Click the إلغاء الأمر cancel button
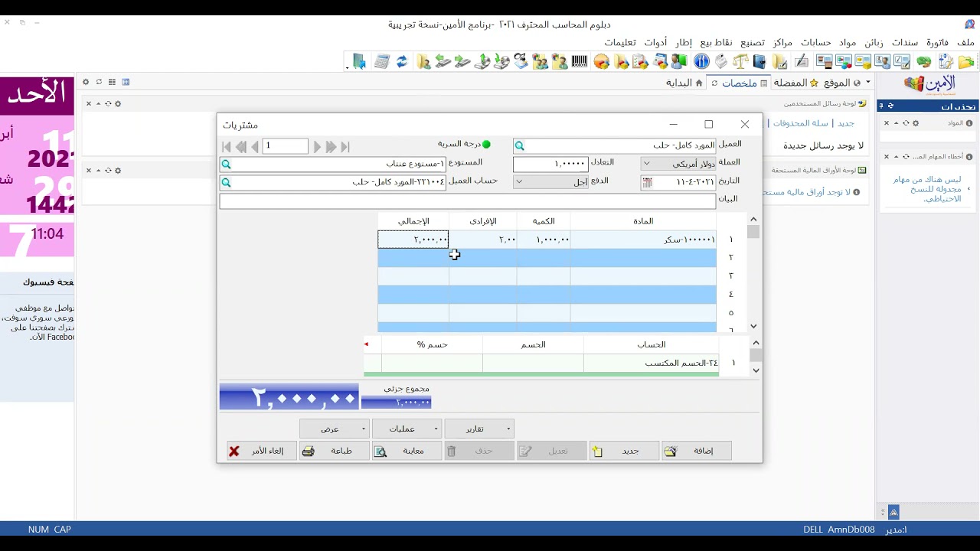 (x=262, y=451)
